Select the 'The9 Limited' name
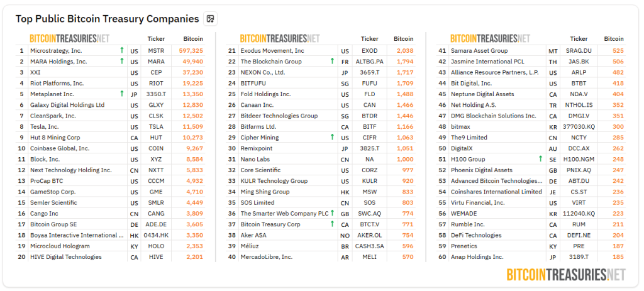 469,138
